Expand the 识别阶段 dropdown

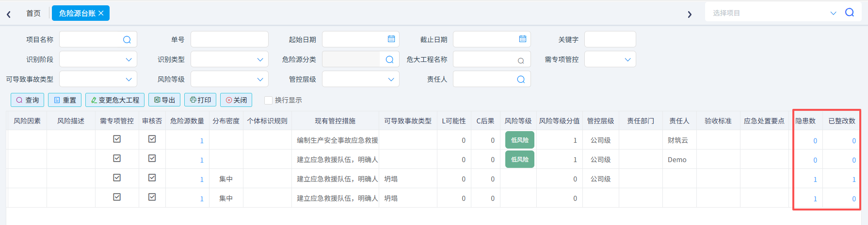(129, 60)
